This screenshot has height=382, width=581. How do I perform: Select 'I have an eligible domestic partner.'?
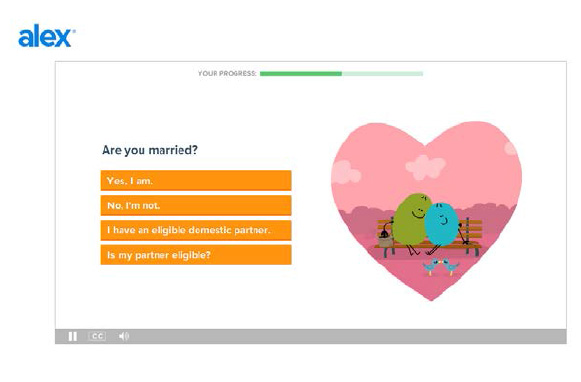coord(196,230)
